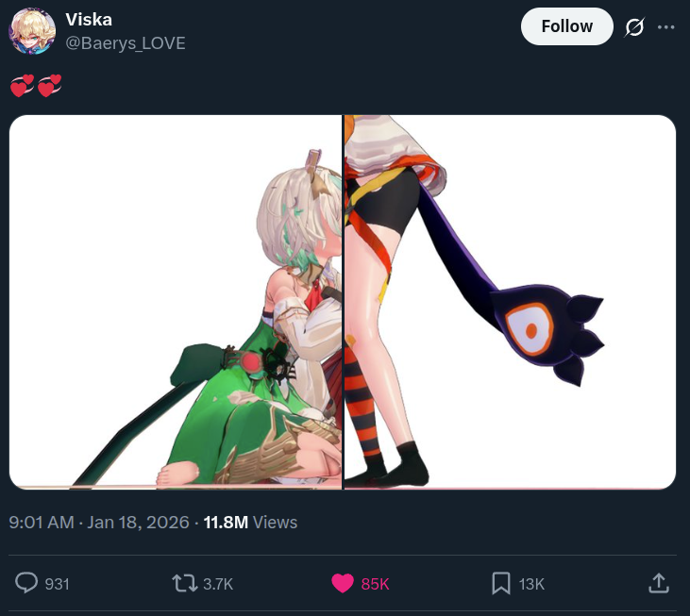Toggle the pink like heart
Image resolution: width=690 pixels, height=616 pixels.
coord(343,584)
